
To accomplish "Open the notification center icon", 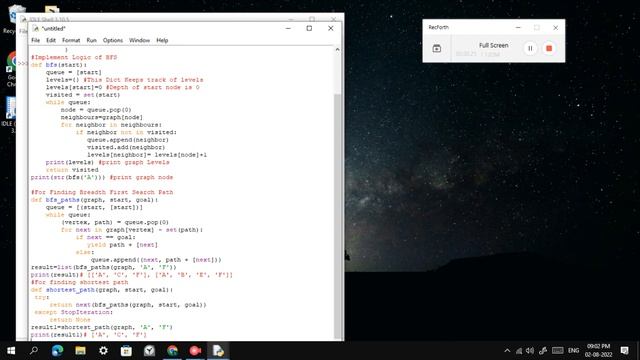I will (624, 351).
